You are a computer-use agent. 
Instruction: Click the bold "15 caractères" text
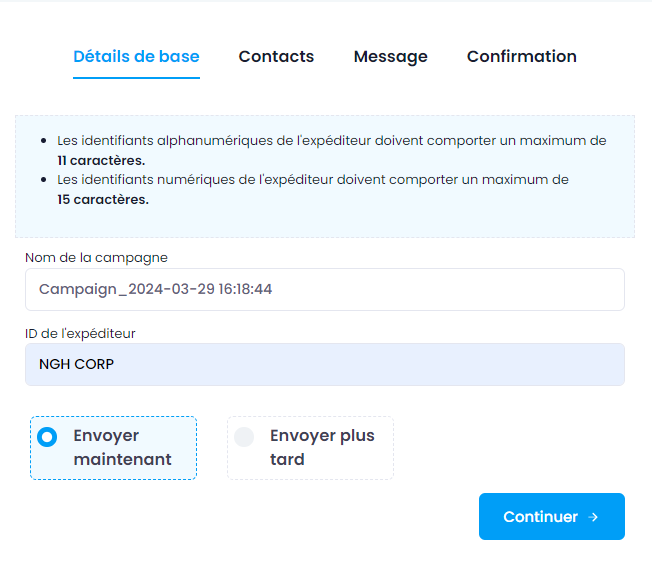coord(103,199)
